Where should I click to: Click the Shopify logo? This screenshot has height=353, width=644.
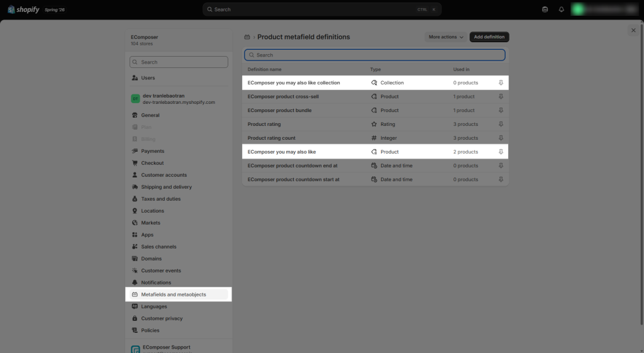point(23,9)
